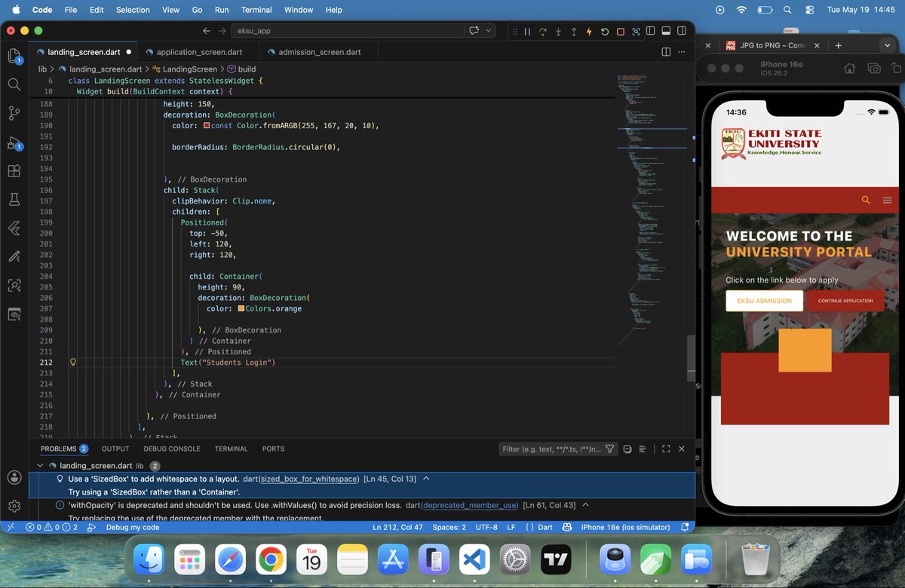Image resolution: width=905 pixels, height=588 pixels.
Task: Collapse the deprecated_member_use problem details
Action: (585, 504)
